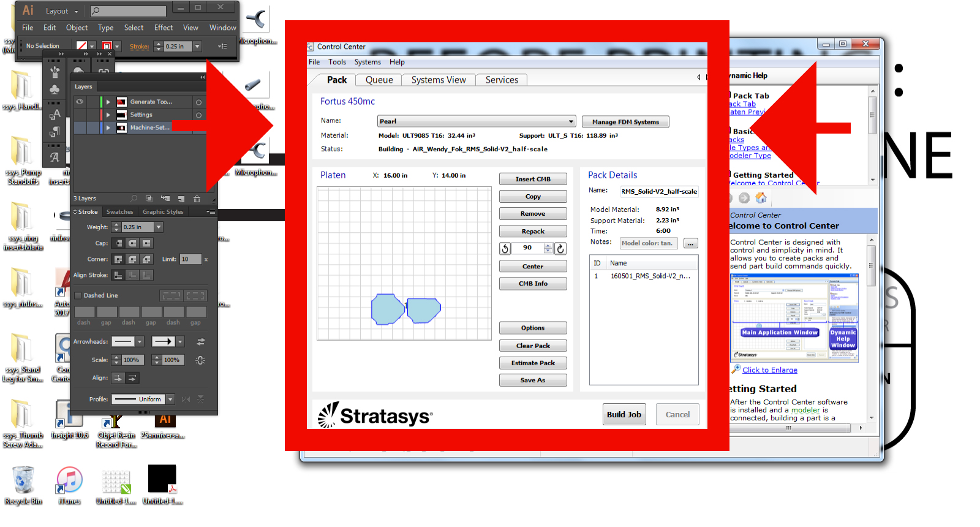
Task: Align stroke to center icon
Action: click(x=118, y=275)
